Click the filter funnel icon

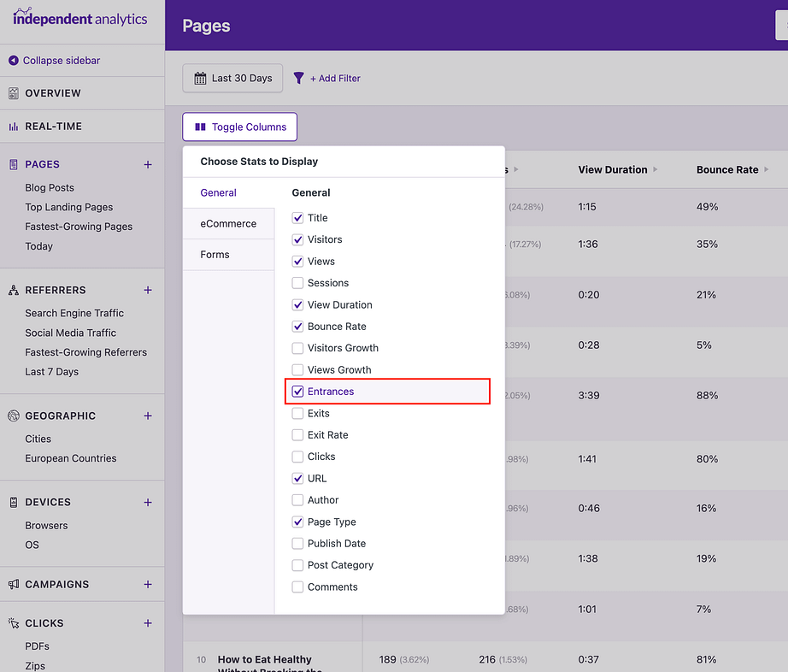(x=298, y=78)
